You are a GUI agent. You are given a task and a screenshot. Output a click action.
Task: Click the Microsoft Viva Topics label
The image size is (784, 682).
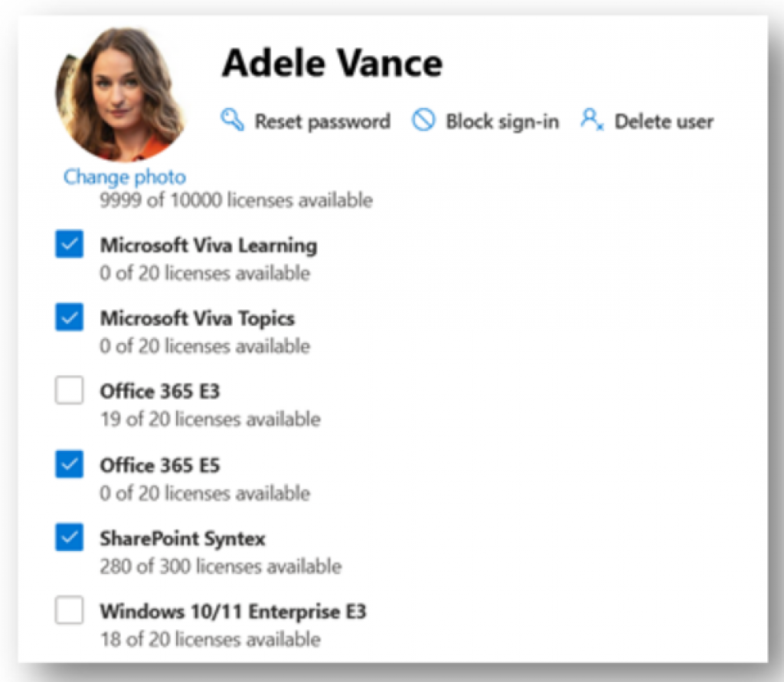coord(198,318)
